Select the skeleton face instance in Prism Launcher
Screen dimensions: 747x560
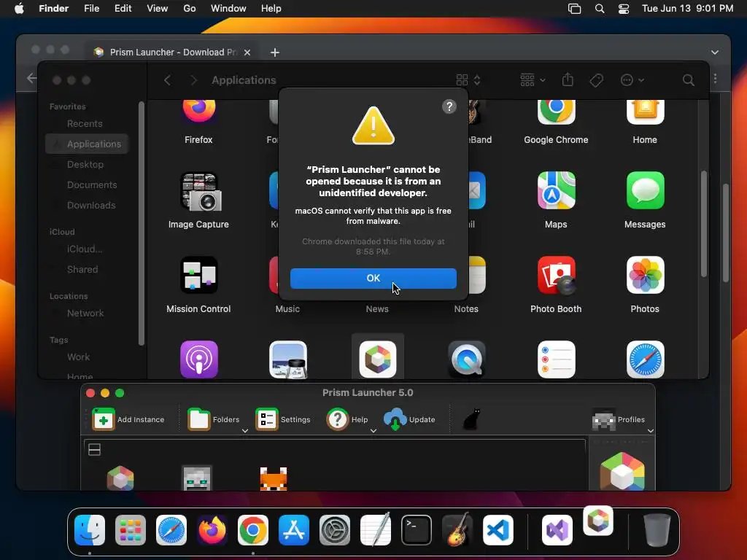pos(197,478)
